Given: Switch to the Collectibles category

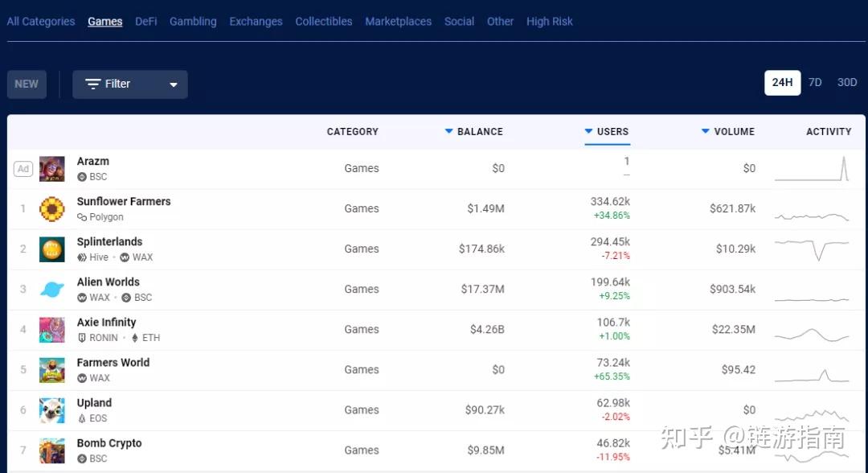Looking at the screenshot, I should (324, 22).
